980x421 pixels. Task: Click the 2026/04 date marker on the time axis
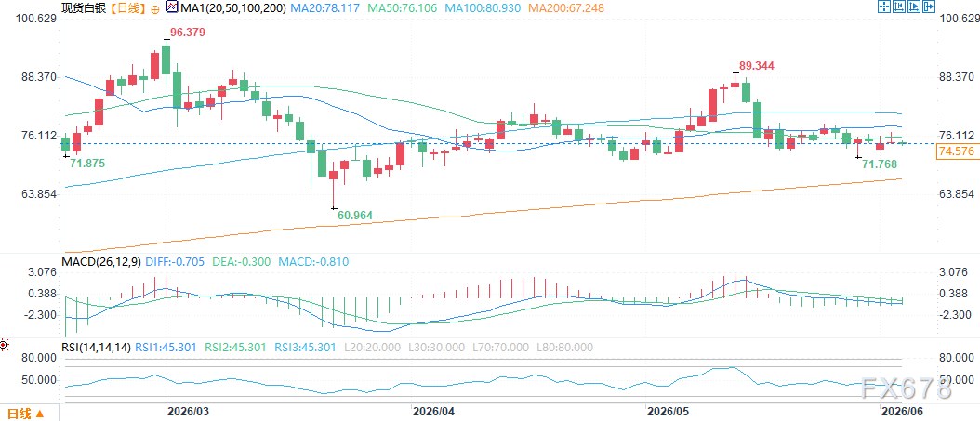pyautogui.click(x=431, y=412)
